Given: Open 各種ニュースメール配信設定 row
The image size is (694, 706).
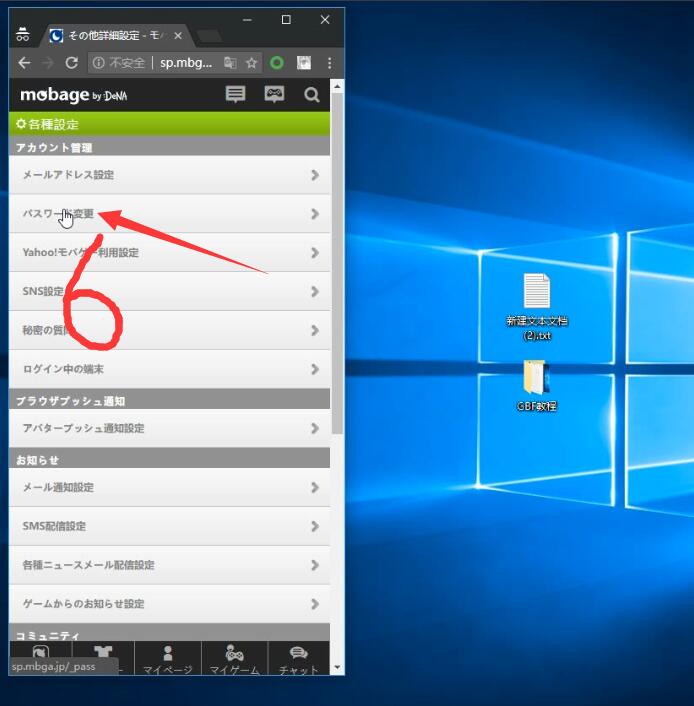Looking at the screenshot, I should pos(169,565).
